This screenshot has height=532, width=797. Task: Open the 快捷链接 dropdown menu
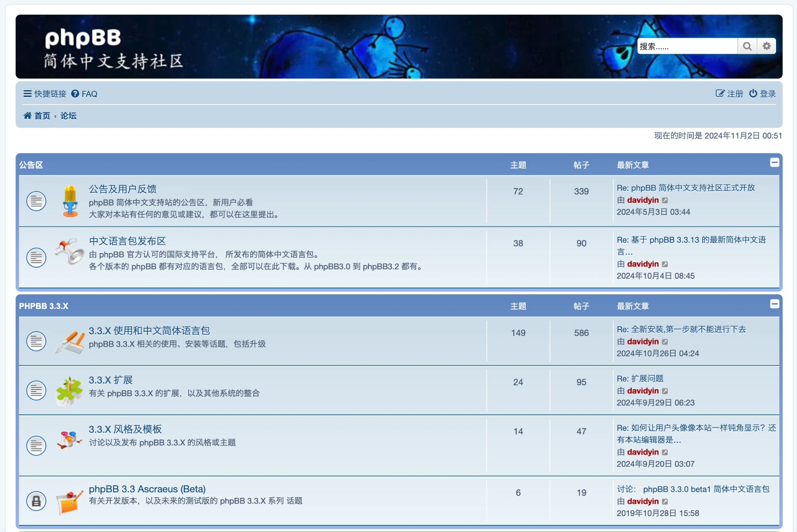tap(45, 94)
